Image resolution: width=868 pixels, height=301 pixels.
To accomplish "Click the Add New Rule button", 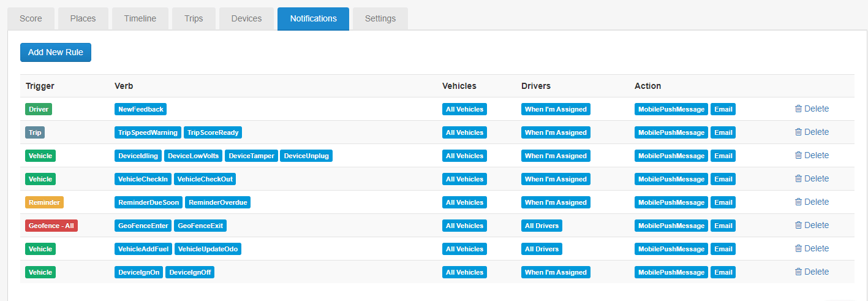I will click(x=56, y=52).
